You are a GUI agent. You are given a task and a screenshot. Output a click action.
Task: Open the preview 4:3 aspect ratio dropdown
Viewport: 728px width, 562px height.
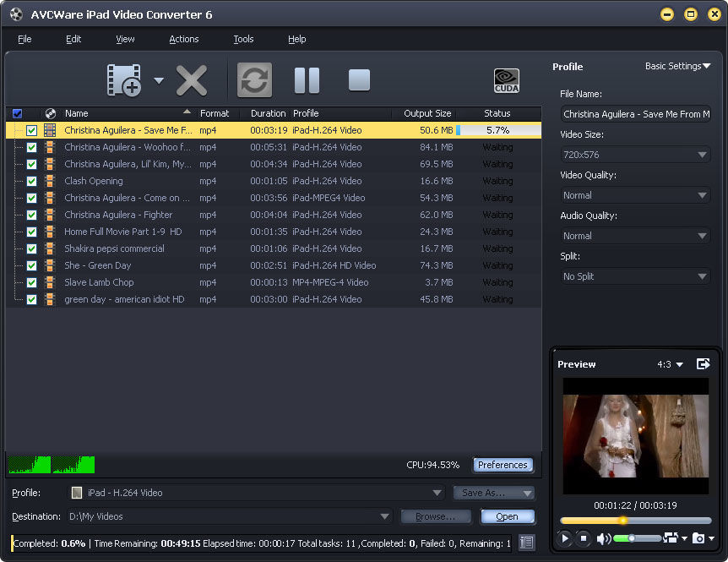[671, 364]
